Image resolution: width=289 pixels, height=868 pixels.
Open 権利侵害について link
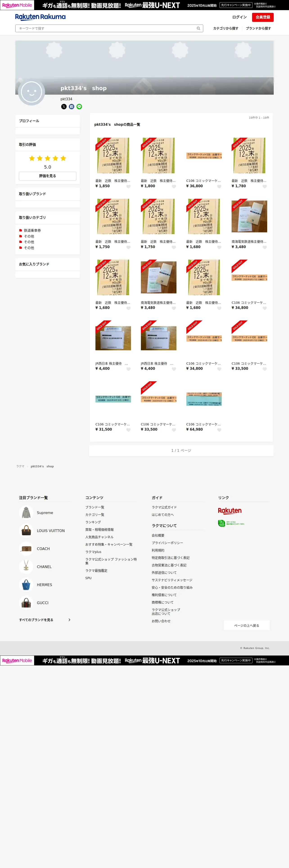(x=164, y=595)
